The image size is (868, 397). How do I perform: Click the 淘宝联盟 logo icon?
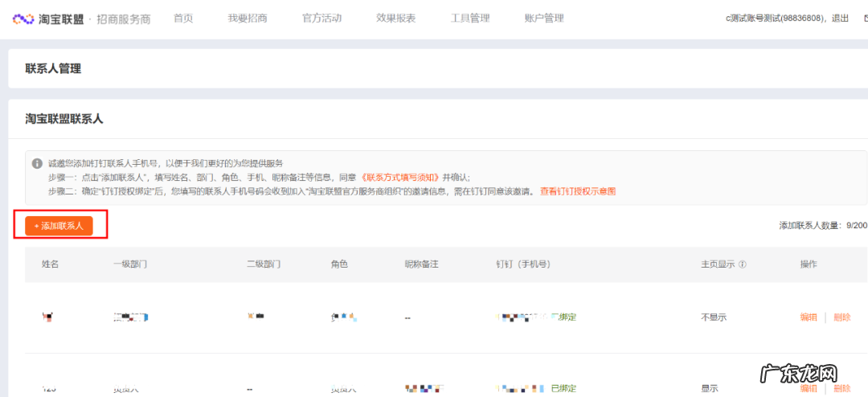pos(24,18)
